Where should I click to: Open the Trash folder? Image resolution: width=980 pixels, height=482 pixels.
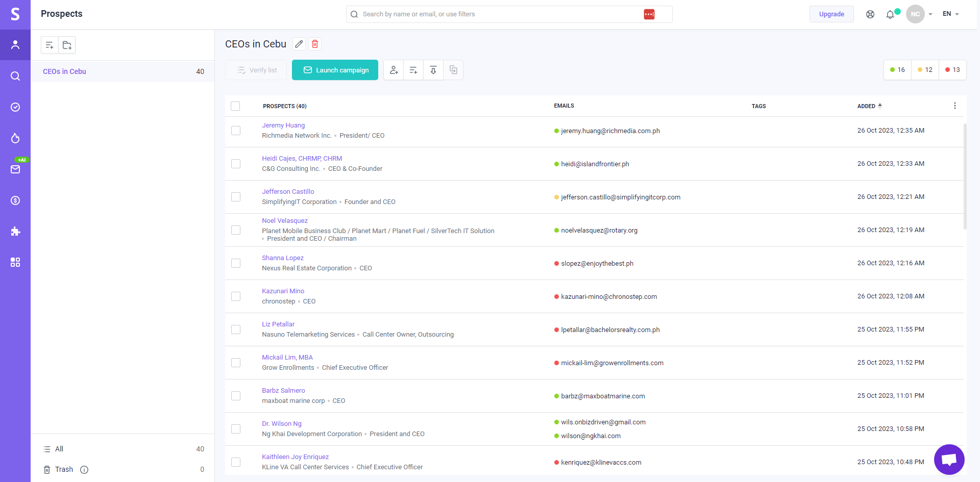point(64,469)
